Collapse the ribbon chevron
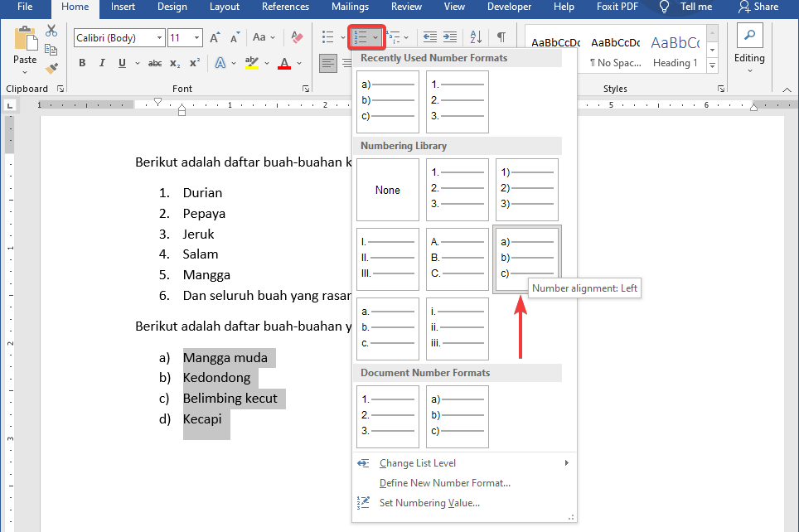799x532 pixels. tap(787, 89)
